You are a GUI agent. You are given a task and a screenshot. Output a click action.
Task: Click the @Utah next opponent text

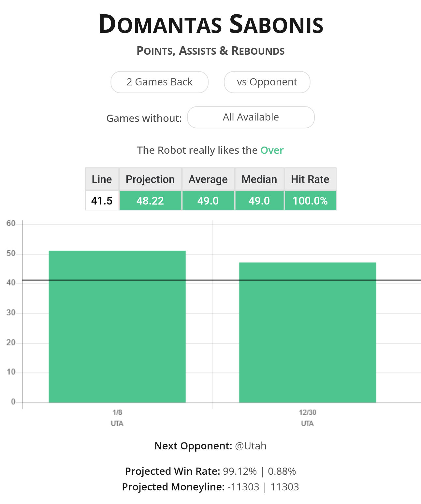(251, 446)
